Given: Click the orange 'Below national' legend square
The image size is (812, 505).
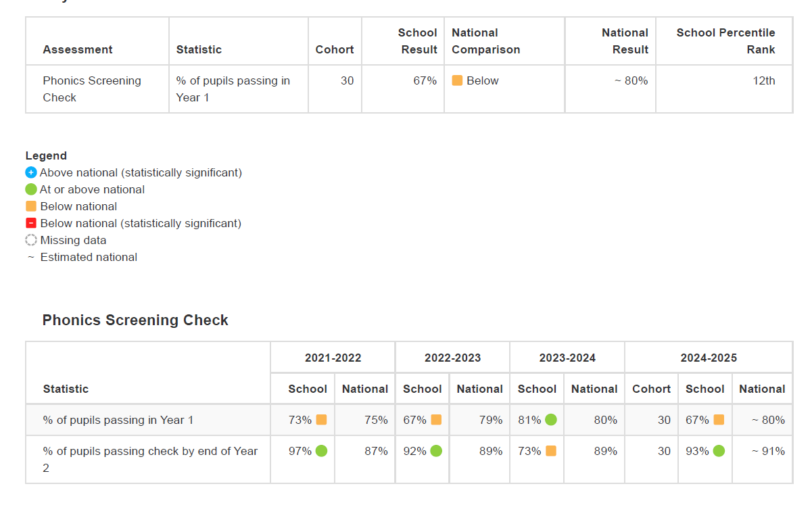Looking at the screenshot, I should pyautogui.click(x=31, y=206).
